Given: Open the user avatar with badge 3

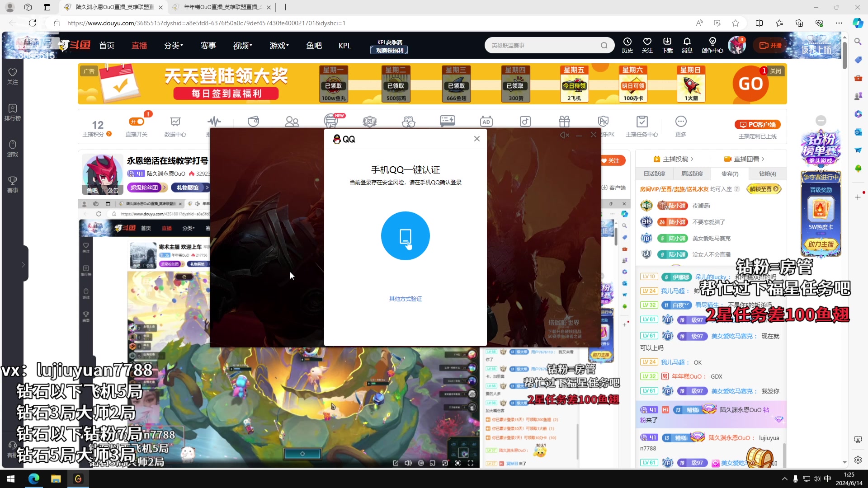Looking at the screenshot, I should 737,45.
